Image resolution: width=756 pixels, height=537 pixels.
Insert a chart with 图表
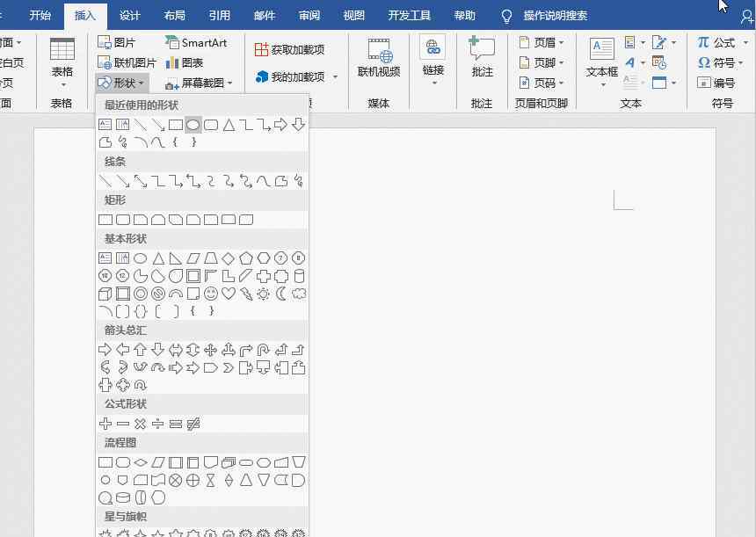tap(185, 62)
